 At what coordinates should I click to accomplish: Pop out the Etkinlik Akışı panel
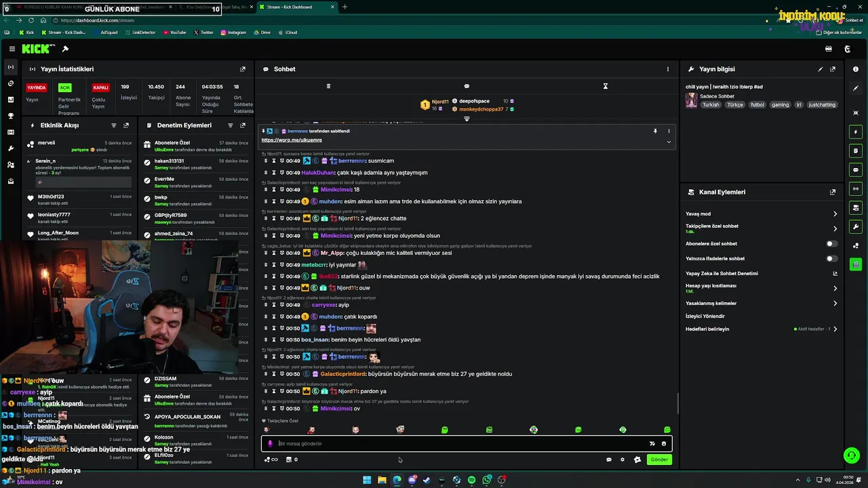(126, 125)
